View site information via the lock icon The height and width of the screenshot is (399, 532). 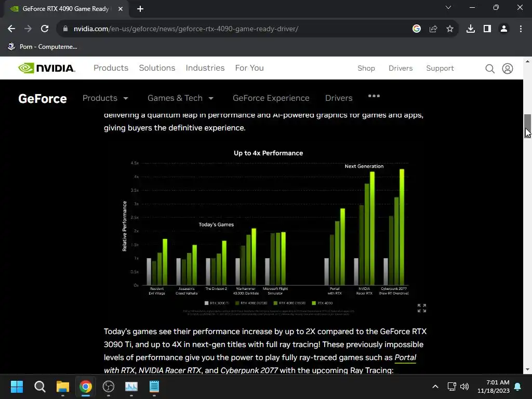[65, 29]
